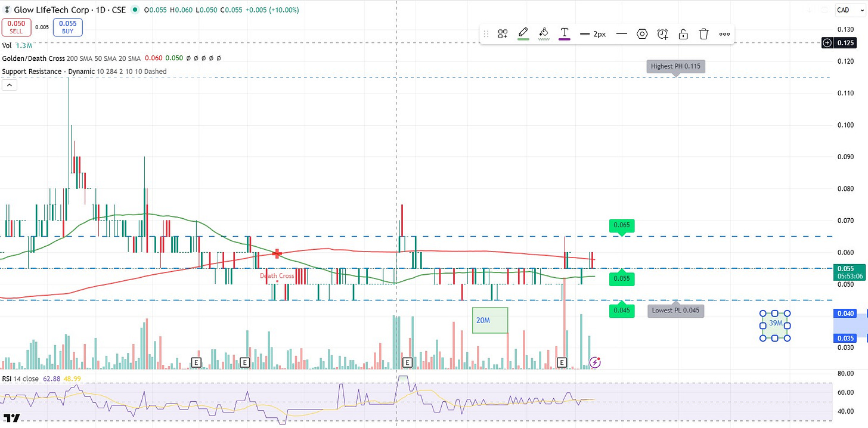Open more options with the three-dot icon
The width and height of the screenshot is (868, 428).
pos(724,34)
